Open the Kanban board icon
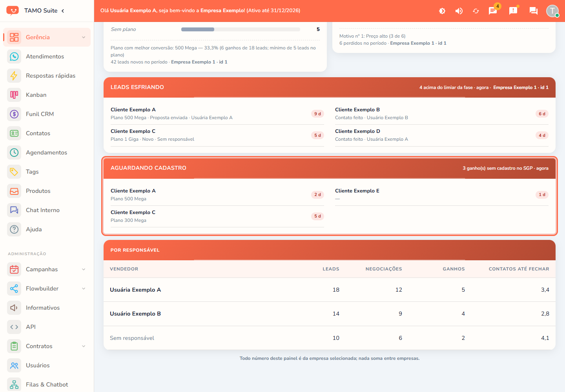The width and height of the screenshot is (565, 392). click(x=14, y=95)
